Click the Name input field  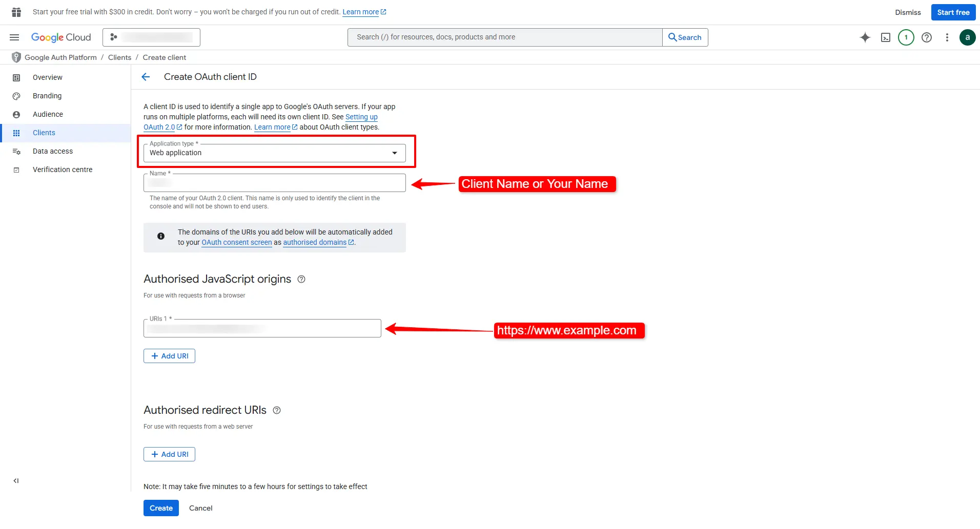[x=275, y=183]
